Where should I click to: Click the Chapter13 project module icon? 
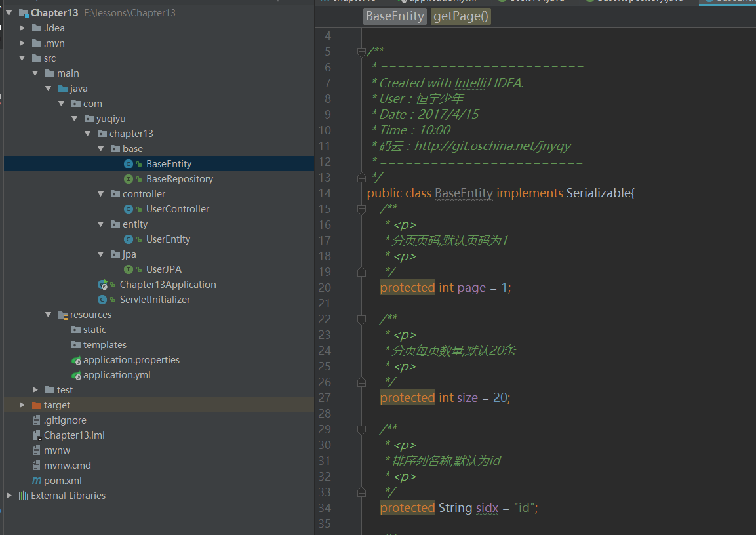24,14
